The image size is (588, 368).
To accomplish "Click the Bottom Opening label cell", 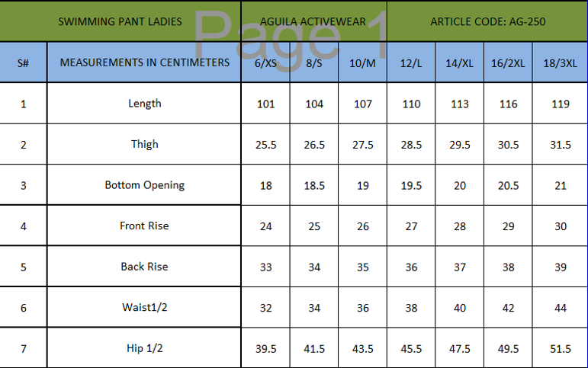I will [x=144, y=185].
